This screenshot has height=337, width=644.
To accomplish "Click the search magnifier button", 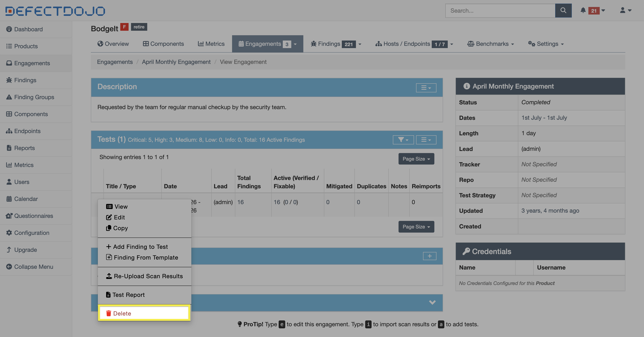I will 563,11.
